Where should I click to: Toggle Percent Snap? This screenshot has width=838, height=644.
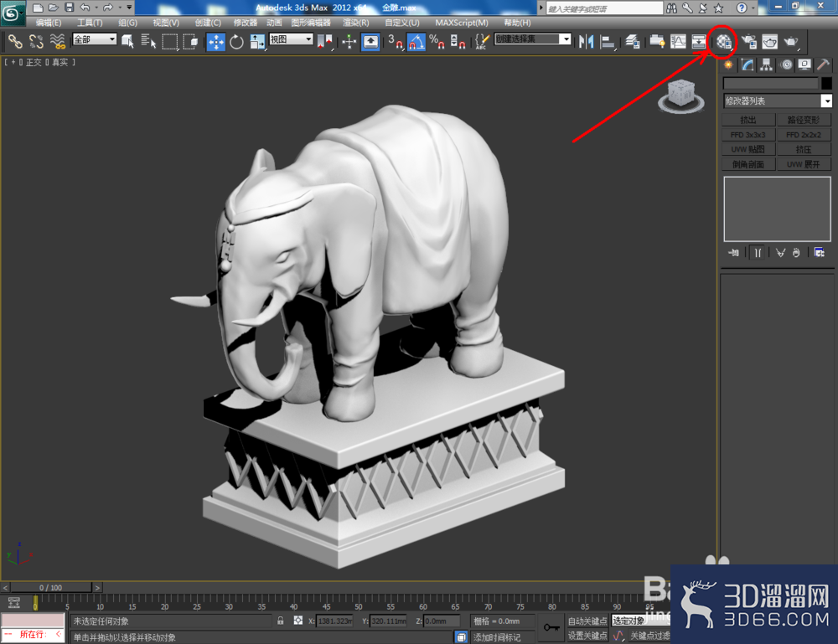(437, 42)
